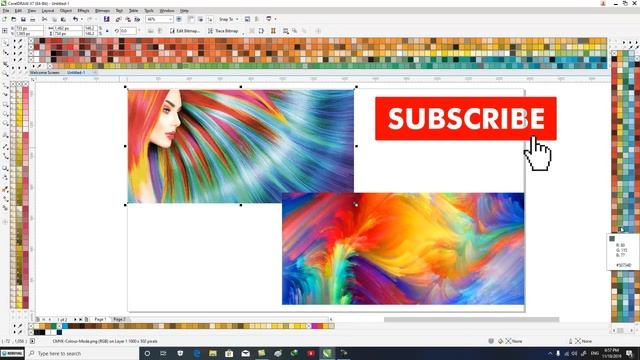Open the Window menu
The image size is (640, 360).
pos(167,11)
